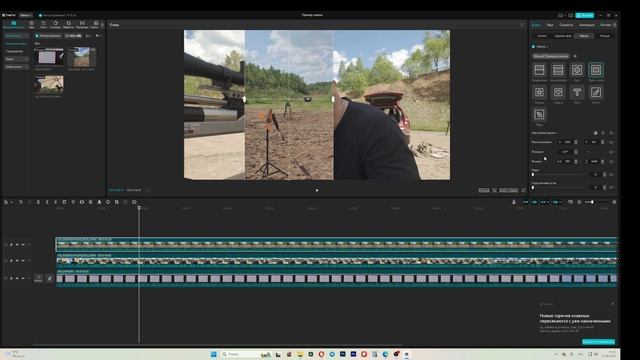Select the Heart mask shape
Screen dimensions: 640x360
pyautogui.click(x=558, y=92)
